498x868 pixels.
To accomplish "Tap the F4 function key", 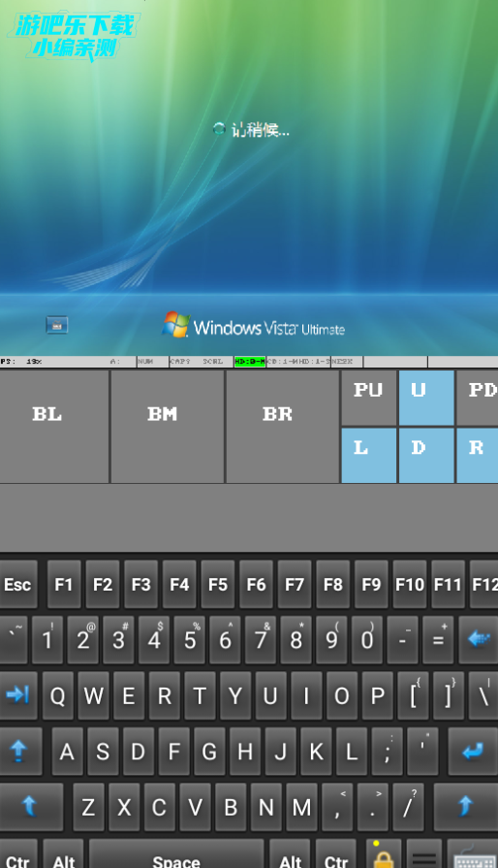I will [179, 585].
